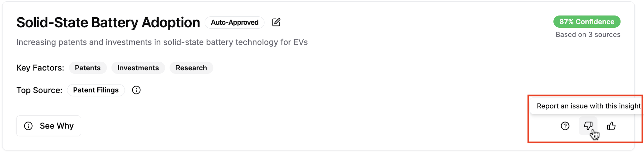644x153 pixels.
Task: Select the Investments key factor chip
Action: coord(138,68)
